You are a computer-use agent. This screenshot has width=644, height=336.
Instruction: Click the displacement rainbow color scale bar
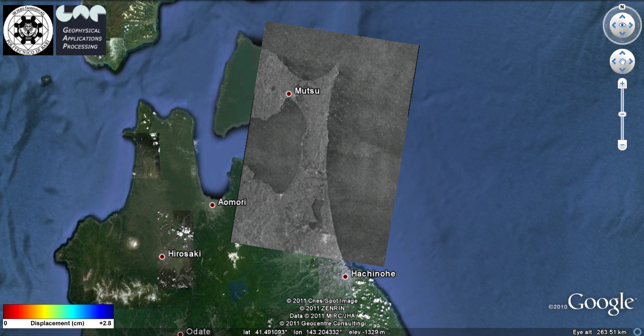pyautogui.click(x=58, y=311)
